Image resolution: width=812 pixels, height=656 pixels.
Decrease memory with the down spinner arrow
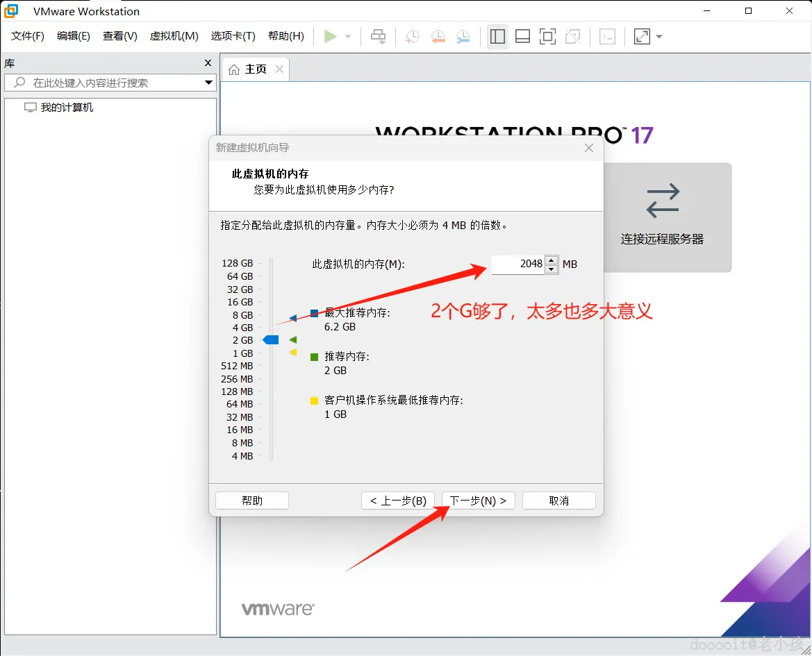click(x=552, y=269)
